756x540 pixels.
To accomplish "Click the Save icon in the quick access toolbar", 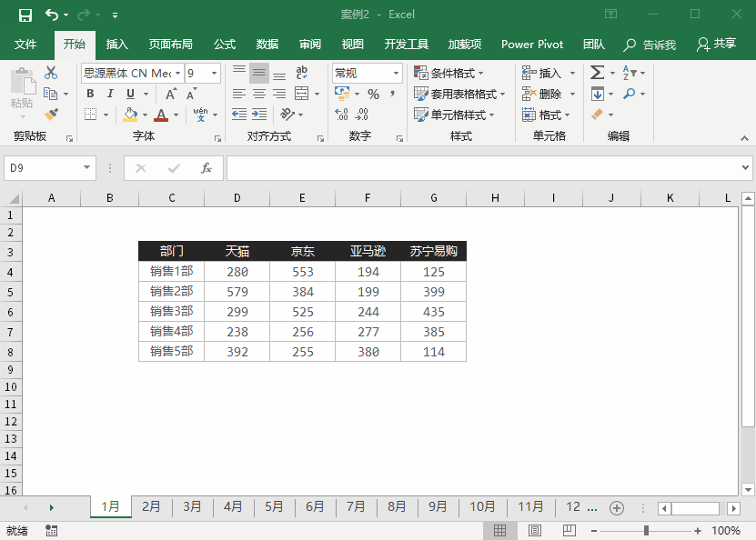I will (25, 15).
